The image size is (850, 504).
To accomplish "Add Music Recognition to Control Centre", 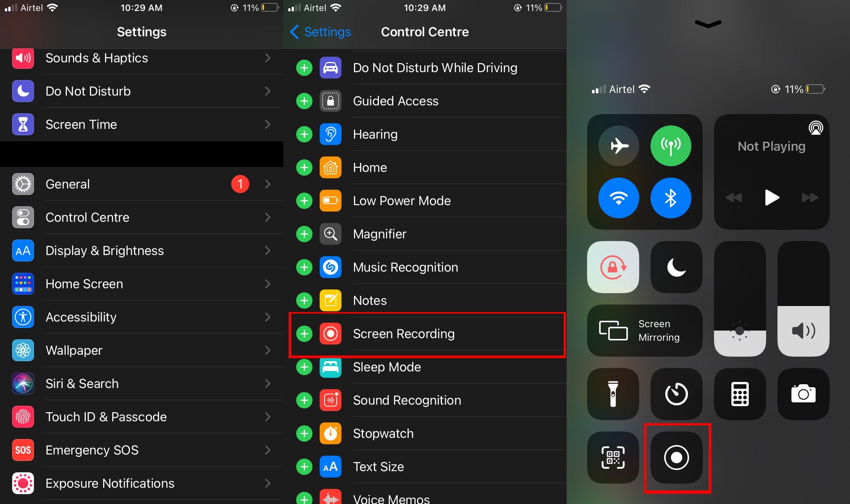I will [x=305, y=267].
